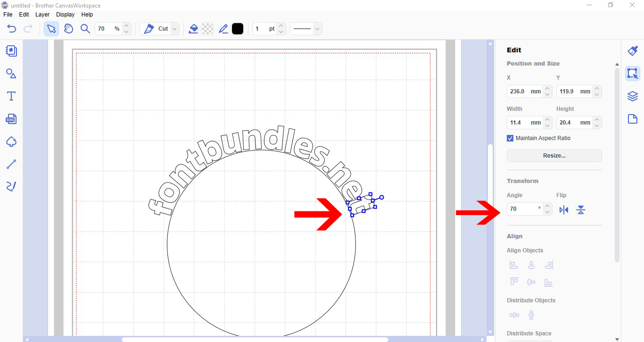Open the Display menu
The height and width of the screenshot is (342, 644).
(65, 15)
